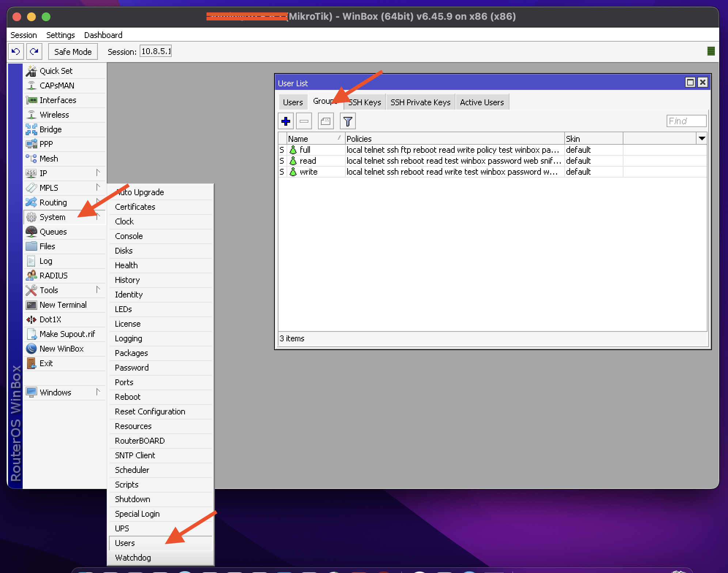The image size is (728, 573).
Task: Choose Password in the System submenu
Action: click(x=161, y=368)
